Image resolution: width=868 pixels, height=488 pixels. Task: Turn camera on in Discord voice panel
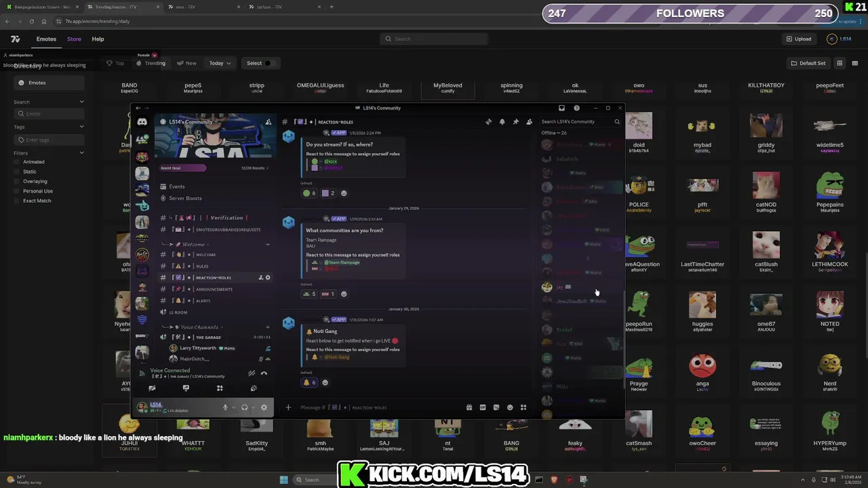(x=152, y=388)
